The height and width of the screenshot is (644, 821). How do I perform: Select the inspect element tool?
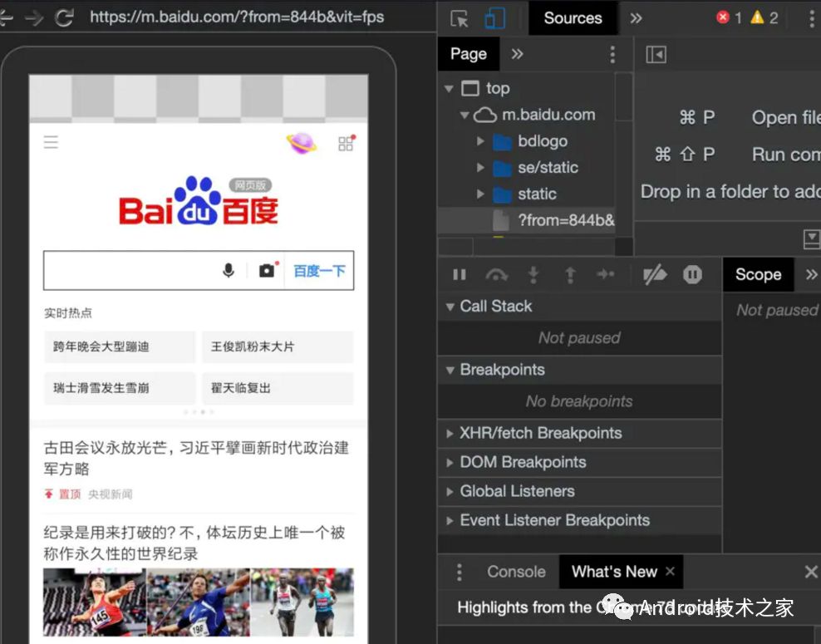click(x=461, y=17)
